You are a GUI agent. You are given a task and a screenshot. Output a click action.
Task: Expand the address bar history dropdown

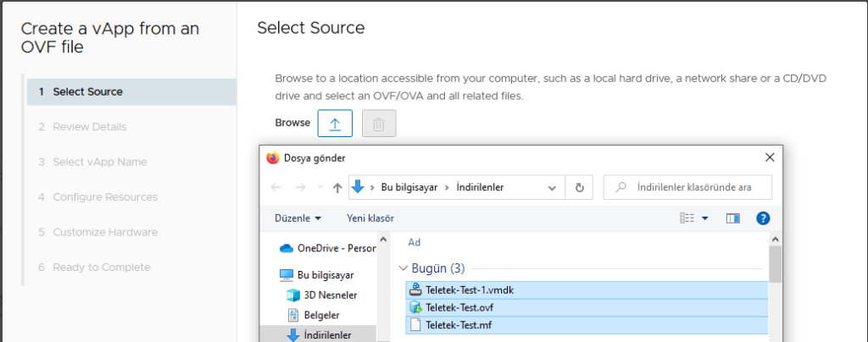pos(552,188)
